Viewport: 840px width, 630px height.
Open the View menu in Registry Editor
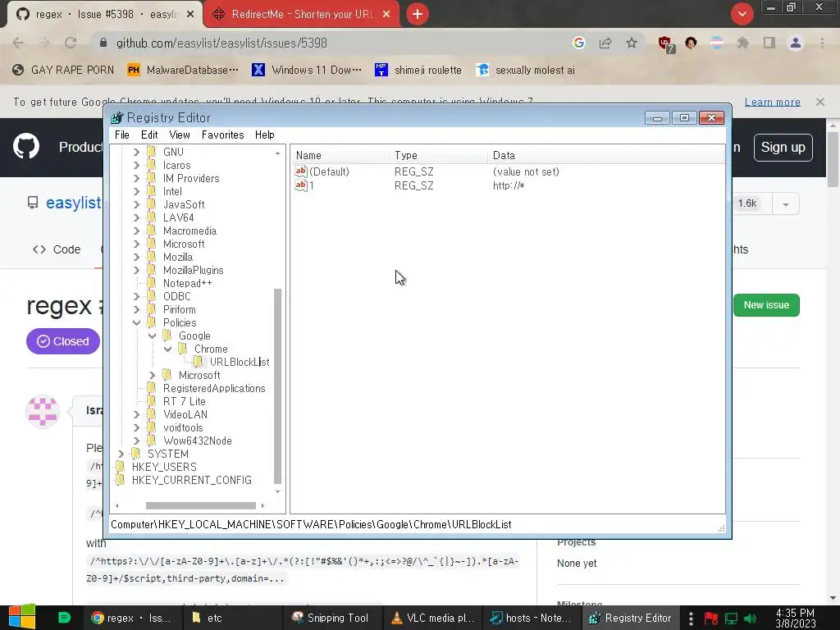pos(180,135)
